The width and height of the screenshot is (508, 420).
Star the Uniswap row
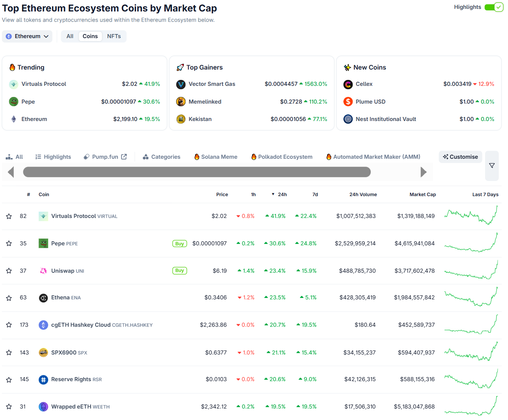(x=9, y=271)
